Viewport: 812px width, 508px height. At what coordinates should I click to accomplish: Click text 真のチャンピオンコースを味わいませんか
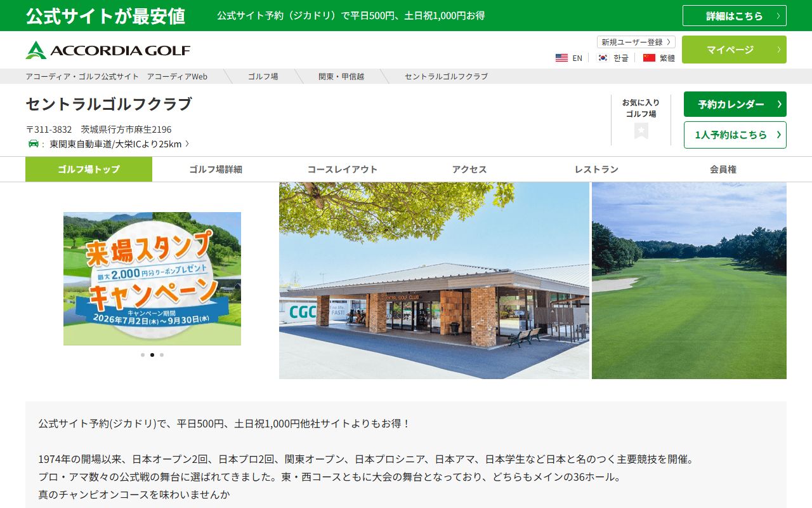pos(134,494)
